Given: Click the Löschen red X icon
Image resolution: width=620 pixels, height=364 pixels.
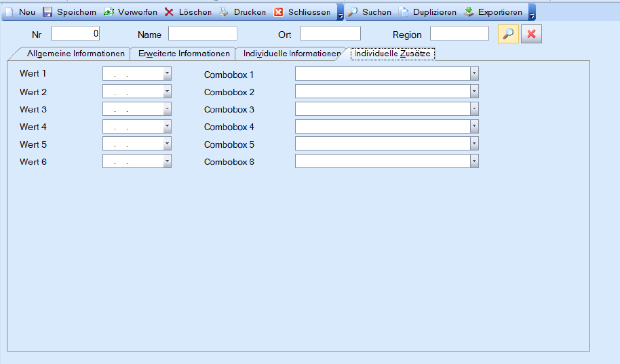Looking at the screenshot, I should pyautogui.click(x=169, y=12).
